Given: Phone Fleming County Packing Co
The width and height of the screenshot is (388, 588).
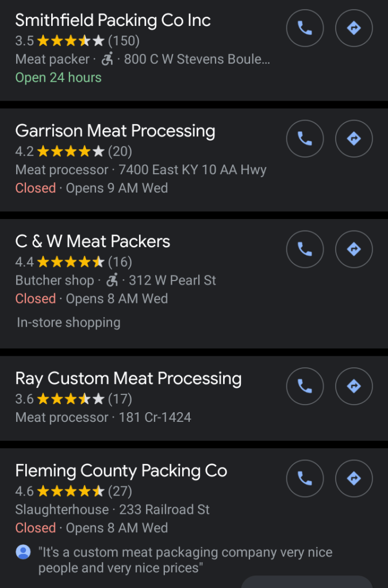Looking at the screenshot, I should pyautogui.click(x=305, y=478).
